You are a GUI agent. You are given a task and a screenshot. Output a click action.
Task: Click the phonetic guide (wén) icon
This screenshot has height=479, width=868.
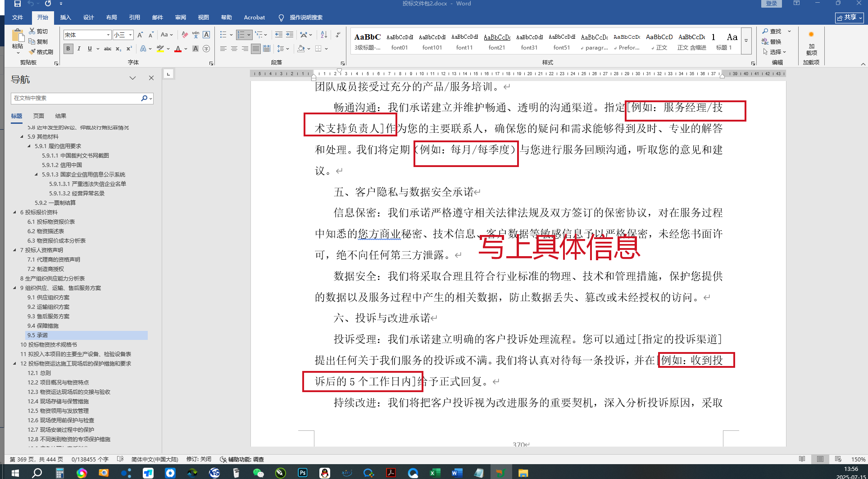[195, 35]
